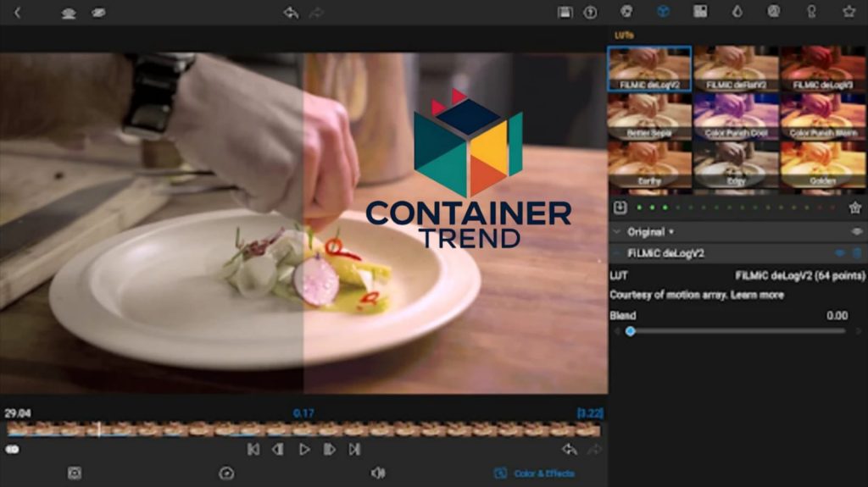Apply the Earthy LUT preset

649,164
